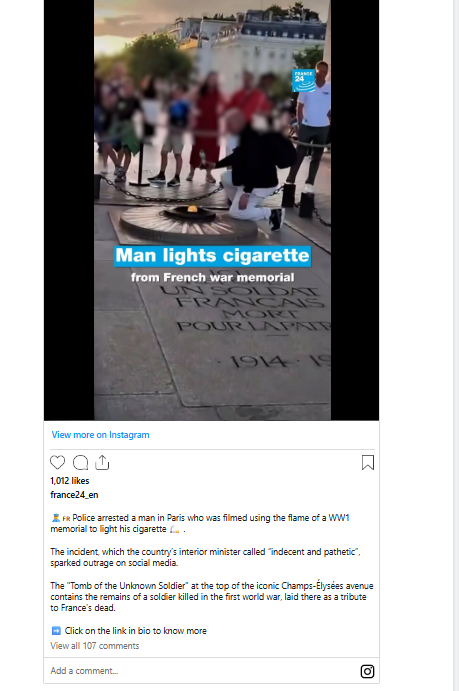
Task: Click the police officer emoji in the caption
Action: [56, 518]
